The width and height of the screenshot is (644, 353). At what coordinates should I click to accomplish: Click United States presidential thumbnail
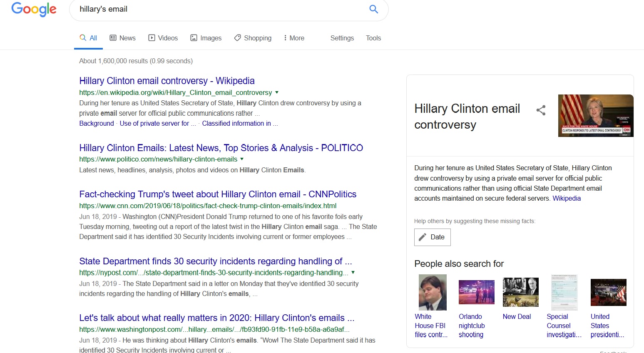609,292
